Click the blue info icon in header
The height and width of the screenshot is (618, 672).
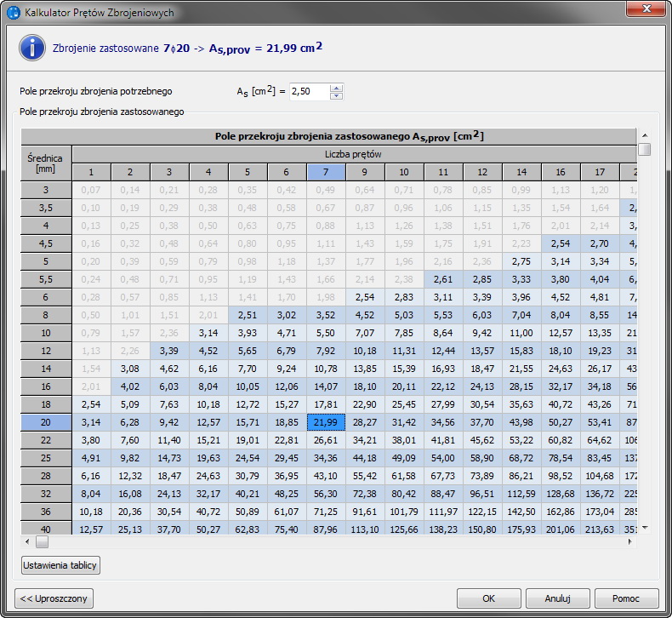coord(31,47)
